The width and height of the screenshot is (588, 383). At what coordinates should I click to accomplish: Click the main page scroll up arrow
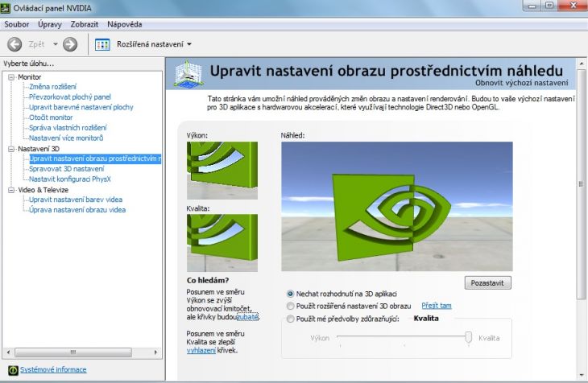click(x=582, y=64)
